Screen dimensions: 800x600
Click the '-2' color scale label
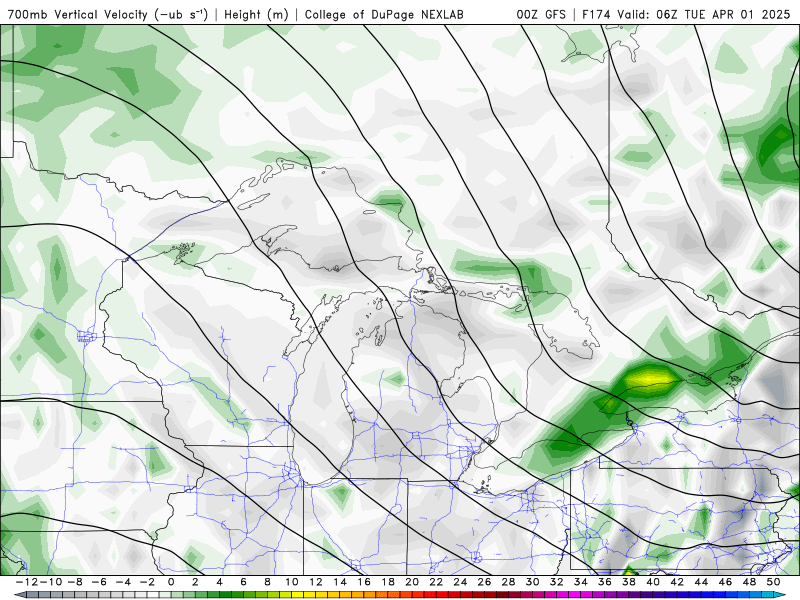click(x=147, y=582)
